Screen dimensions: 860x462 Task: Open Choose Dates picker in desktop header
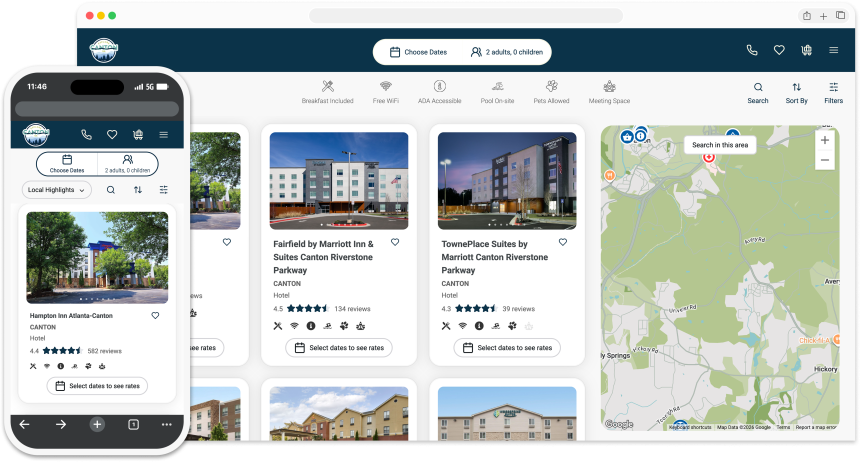[x=418, y=52]
